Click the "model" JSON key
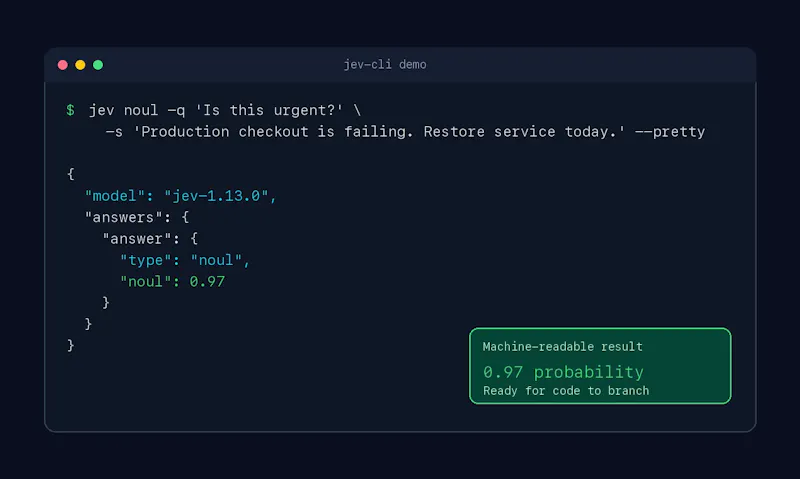The height and width of the screenshot is (479, 800). (x=115, y=195)
